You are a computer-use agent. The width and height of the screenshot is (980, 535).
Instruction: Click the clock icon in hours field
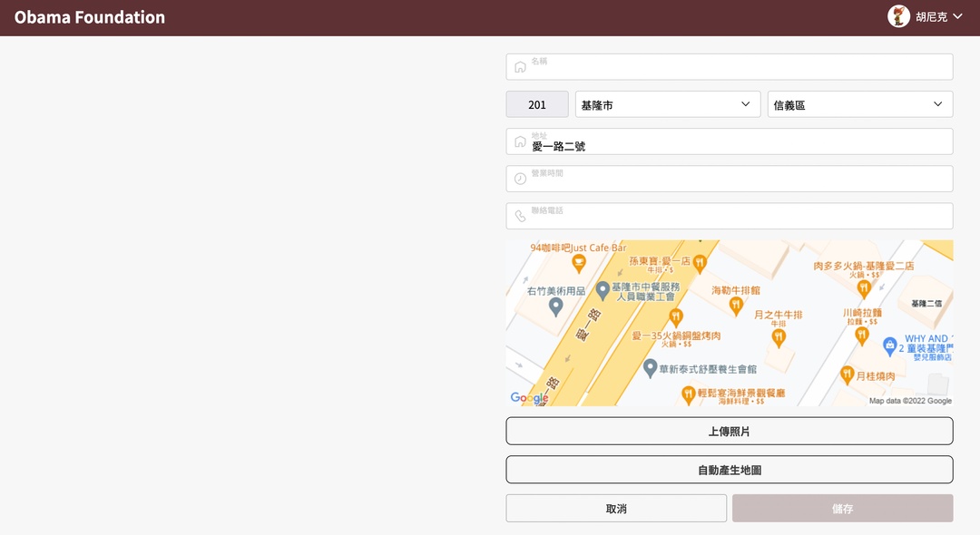click(x=520, y=180)
